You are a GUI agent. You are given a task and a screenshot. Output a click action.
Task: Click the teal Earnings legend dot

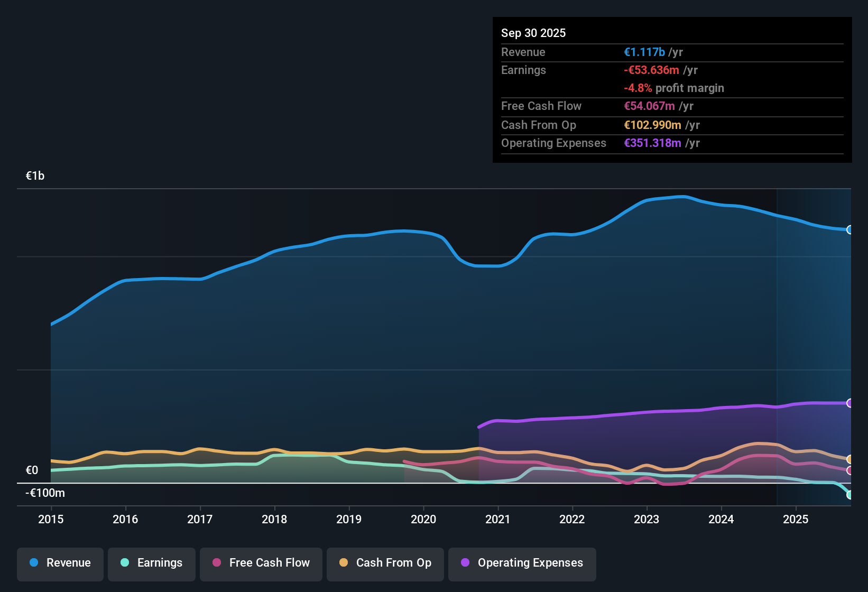pos(125,563)
